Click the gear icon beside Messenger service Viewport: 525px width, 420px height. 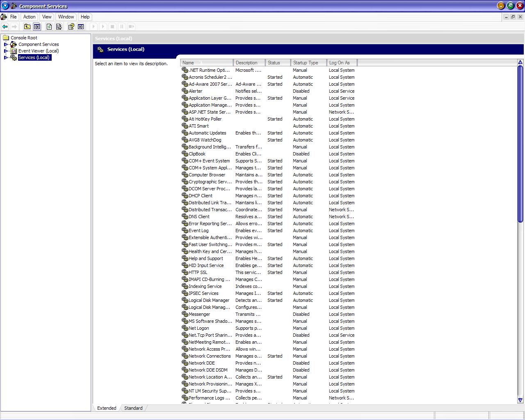(185, 314)
